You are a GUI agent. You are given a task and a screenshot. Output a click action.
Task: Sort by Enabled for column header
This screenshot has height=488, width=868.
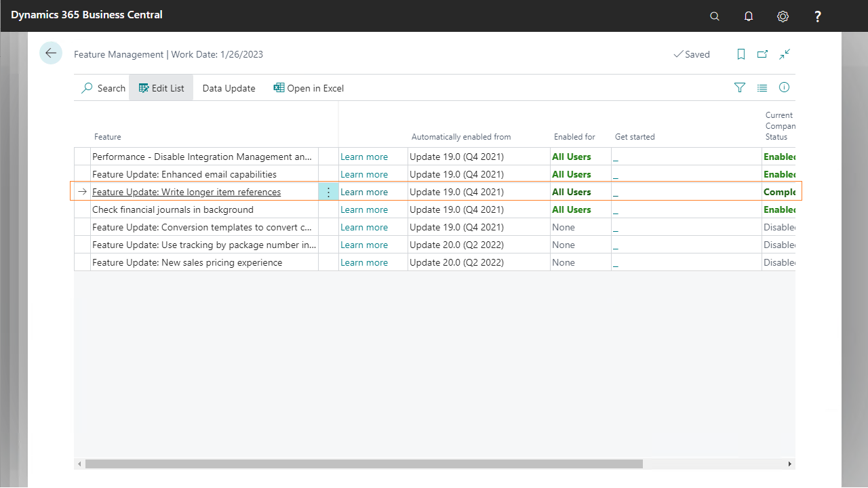coord(574,137)
